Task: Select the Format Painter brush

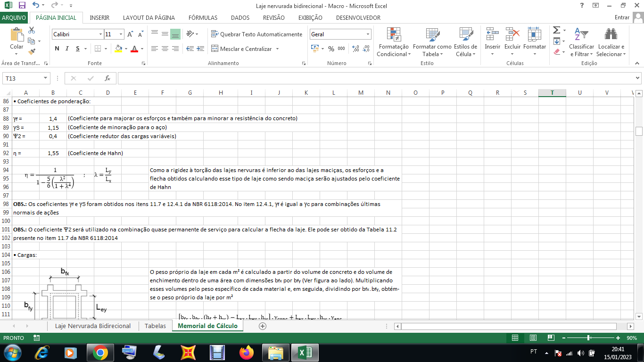Action: tap(32, 52)
